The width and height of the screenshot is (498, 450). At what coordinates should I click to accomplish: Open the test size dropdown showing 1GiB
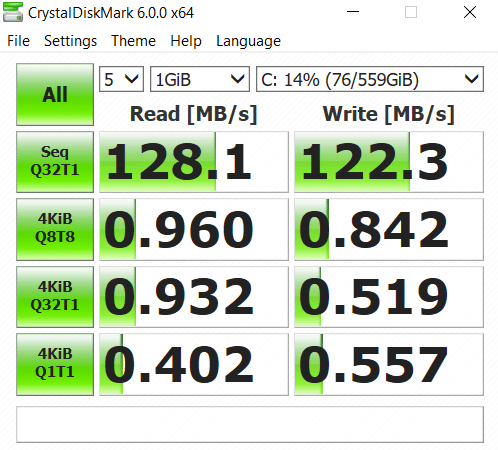[x=200, y=79]
